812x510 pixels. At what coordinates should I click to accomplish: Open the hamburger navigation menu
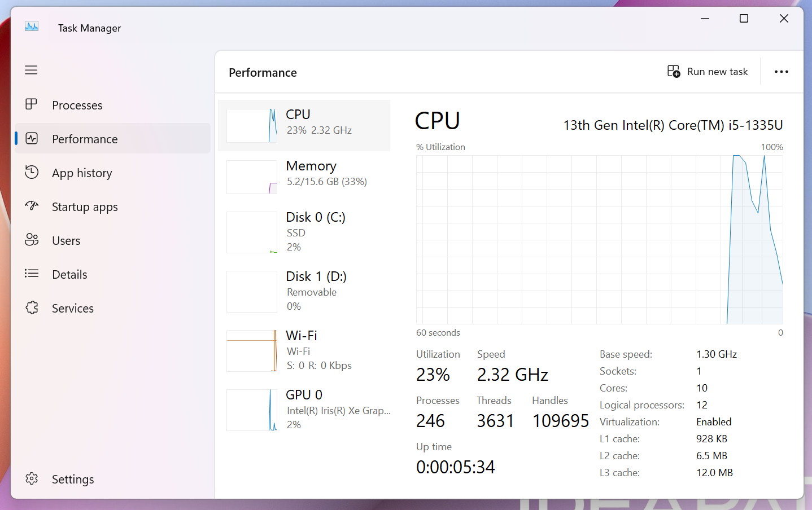[x=31, y=70]
